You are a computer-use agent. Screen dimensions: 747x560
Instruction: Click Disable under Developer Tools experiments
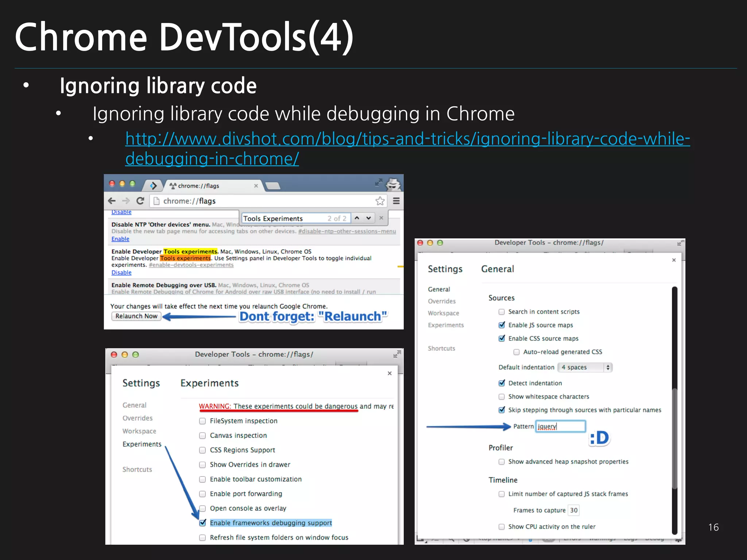click(x=121, y=272)
